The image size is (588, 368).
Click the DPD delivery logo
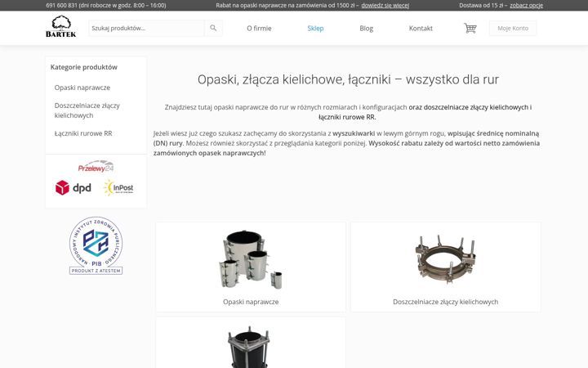tap(73, 188)
